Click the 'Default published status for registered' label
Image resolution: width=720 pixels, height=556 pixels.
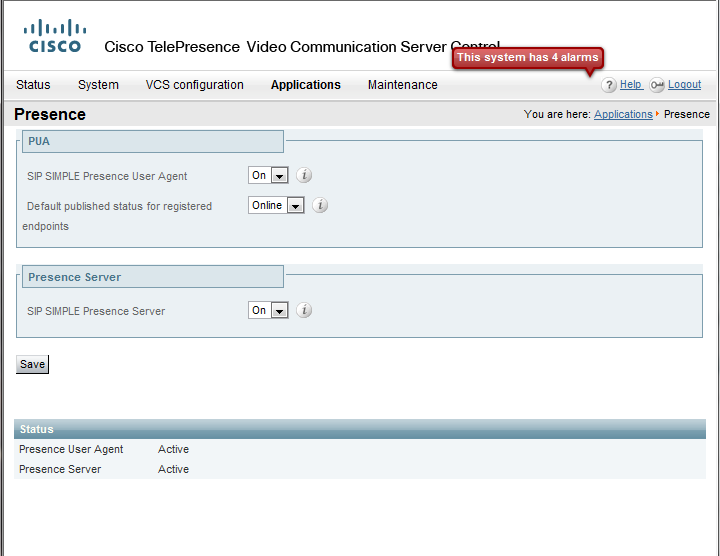119,206
